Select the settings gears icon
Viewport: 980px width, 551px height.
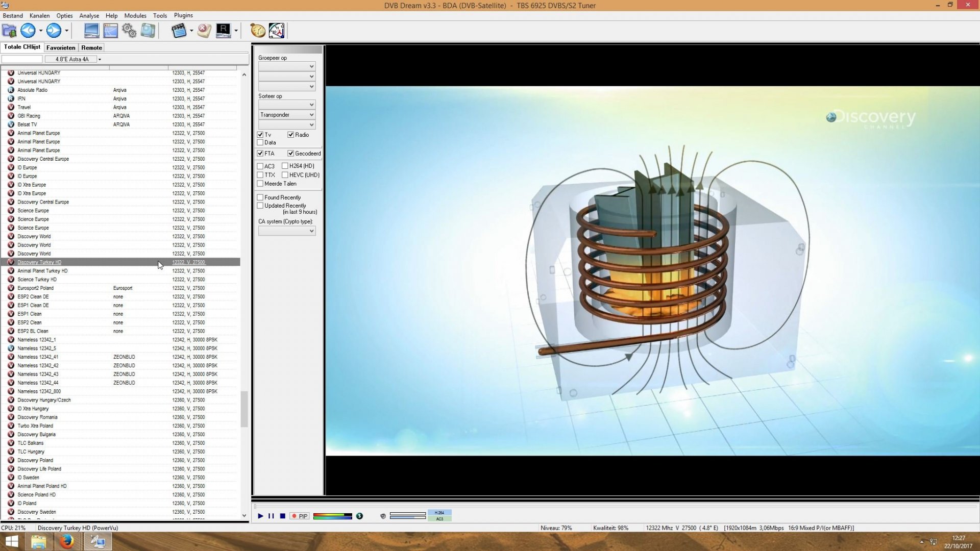click(129, 31)
